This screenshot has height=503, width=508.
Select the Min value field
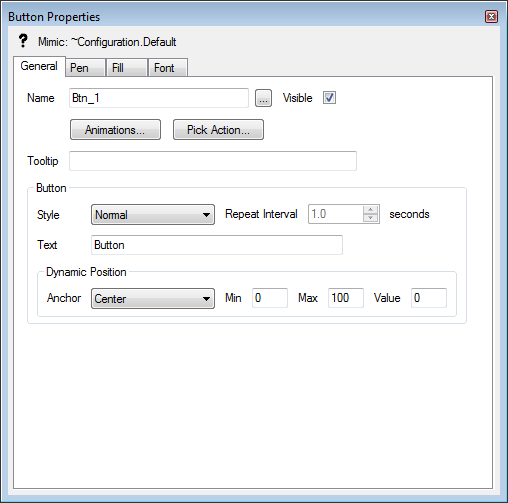[270, 298]
